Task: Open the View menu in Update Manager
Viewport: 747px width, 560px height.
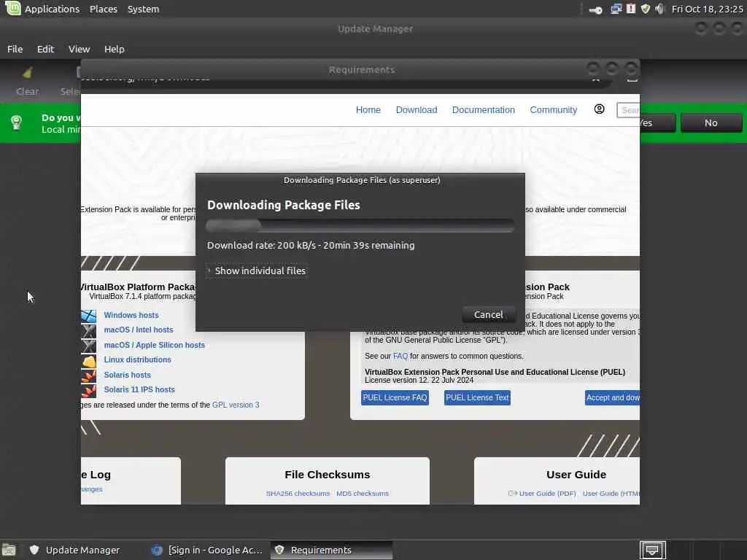Action: coord(79,49)
